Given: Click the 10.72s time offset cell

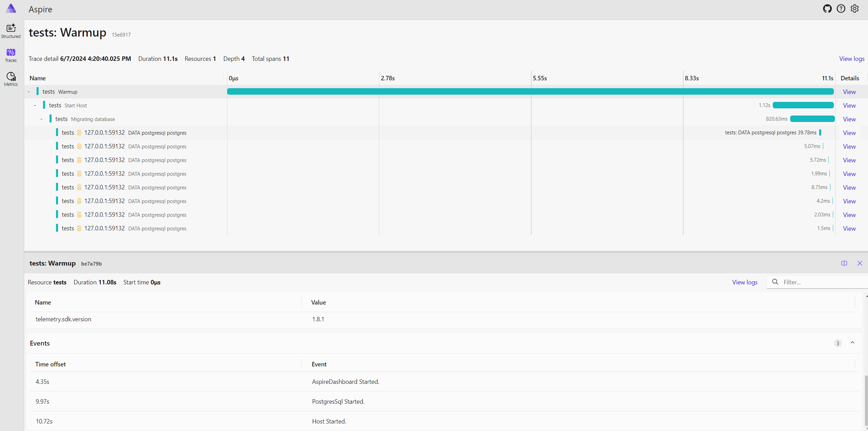Looking at the screenshot, I should click(44, 421).
